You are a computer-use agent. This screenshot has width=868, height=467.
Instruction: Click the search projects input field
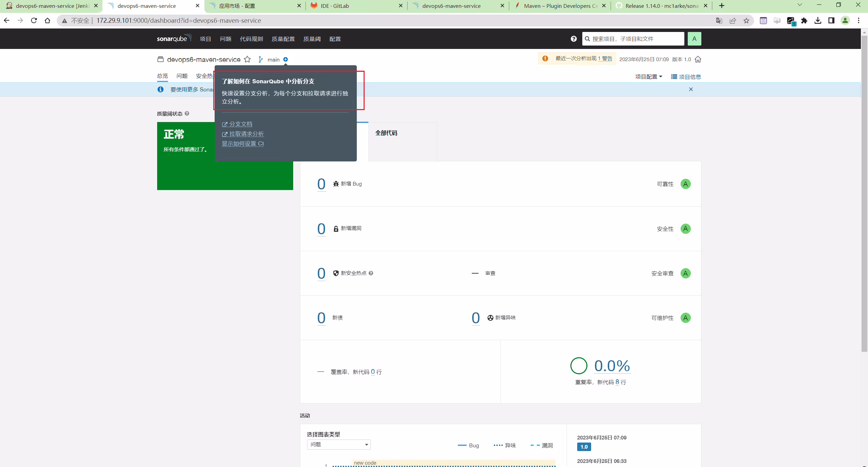click(633, 39)
